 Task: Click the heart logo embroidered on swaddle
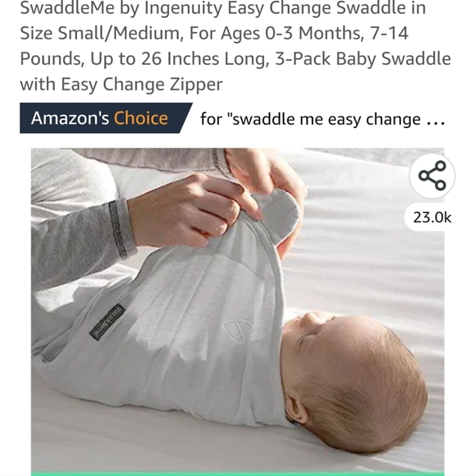click(x=237, y=332)
